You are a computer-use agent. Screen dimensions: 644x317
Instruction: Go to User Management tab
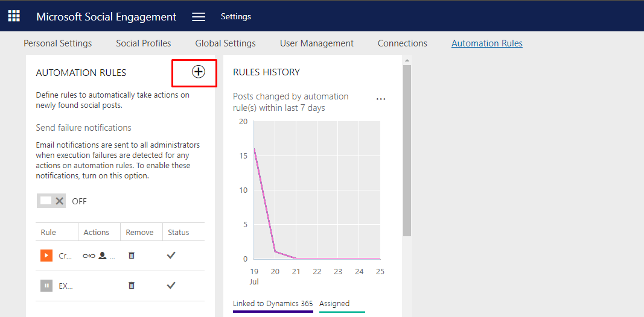[317, 43]
